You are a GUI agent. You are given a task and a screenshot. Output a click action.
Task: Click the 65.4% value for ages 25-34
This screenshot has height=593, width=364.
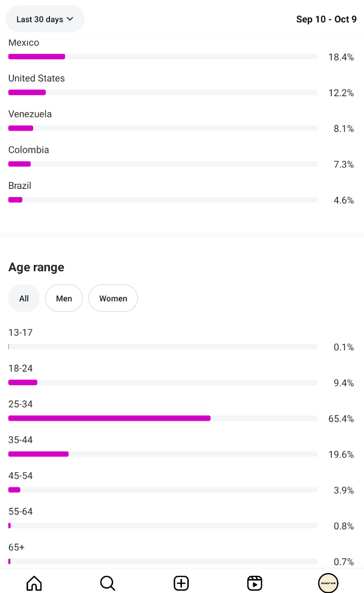pos(341,419)
